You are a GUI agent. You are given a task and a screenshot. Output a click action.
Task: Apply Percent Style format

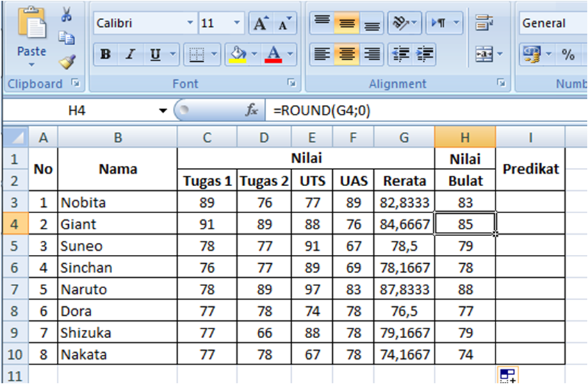point(568,55)
